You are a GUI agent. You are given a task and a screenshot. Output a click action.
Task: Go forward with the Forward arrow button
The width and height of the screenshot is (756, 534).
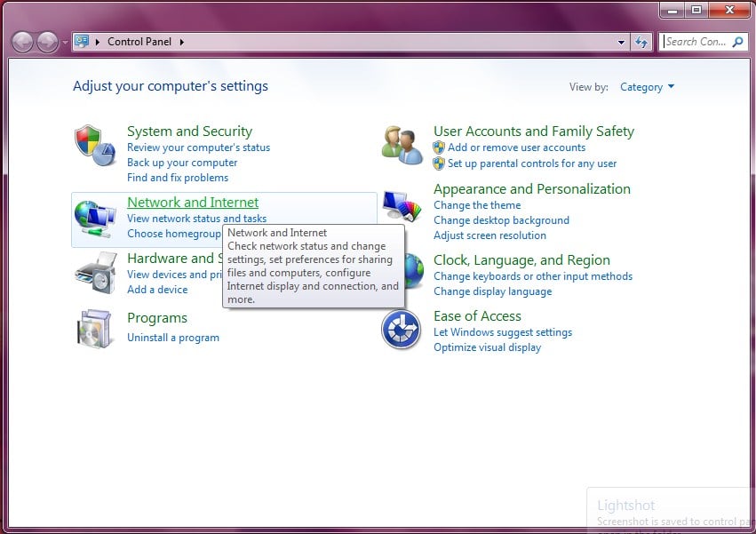(47, 42)
